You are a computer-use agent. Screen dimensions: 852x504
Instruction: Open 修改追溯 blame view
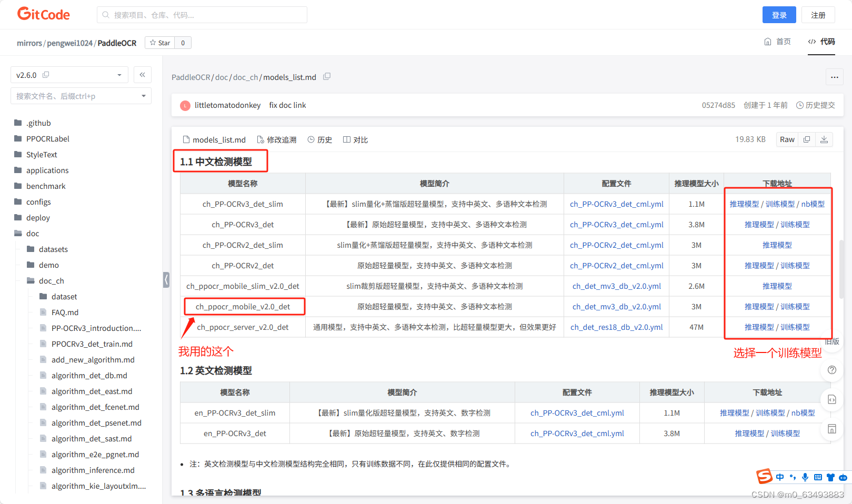277,139
